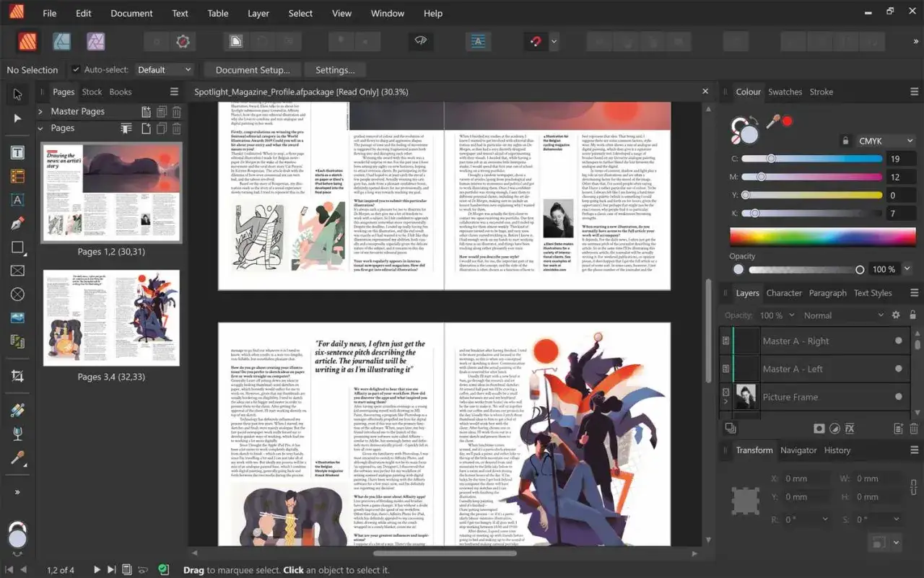Delete selected page in Pages panel

click(176, 128)
